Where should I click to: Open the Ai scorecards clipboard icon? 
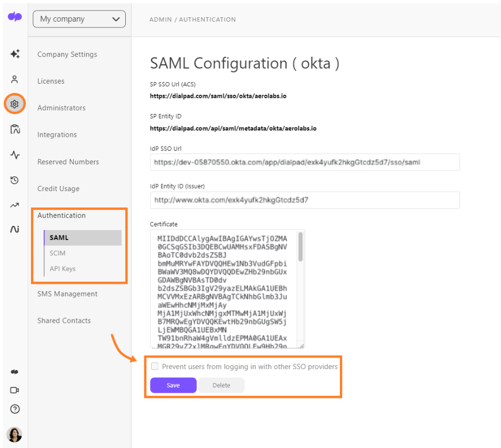click(15, 129)
